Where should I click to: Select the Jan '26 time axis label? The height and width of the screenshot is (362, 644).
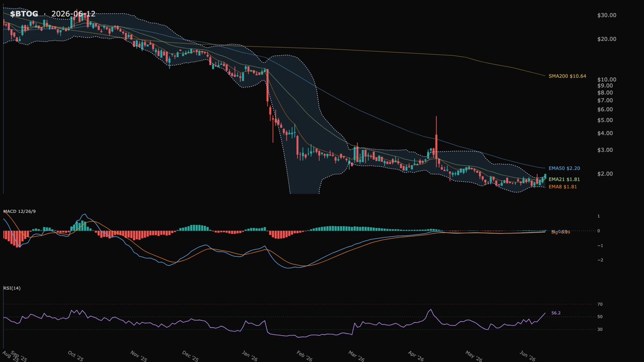250,357
